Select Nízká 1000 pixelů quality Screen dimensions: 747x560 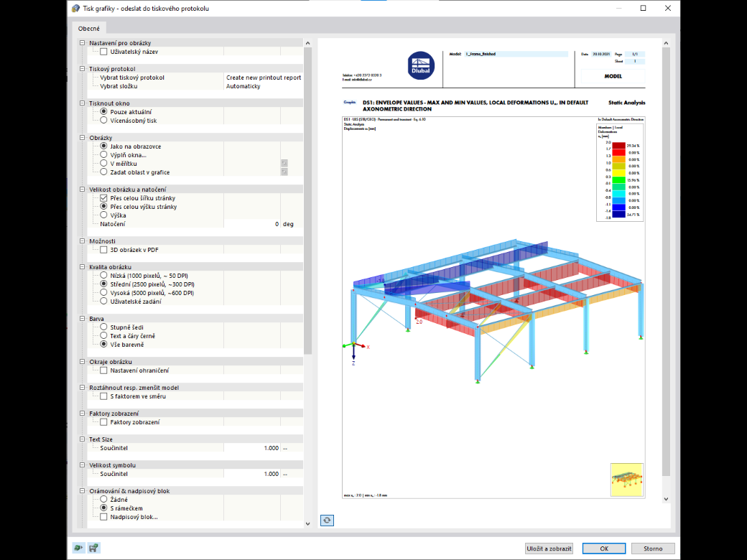[x=103, y=276]
